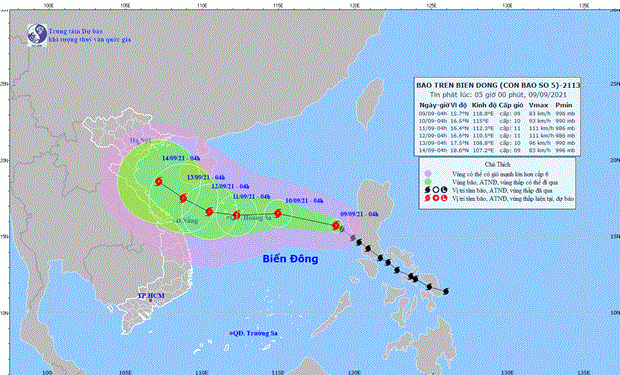Select the forecast storm icon for 13/09/21 - 04h
Screen dimensions: 620x375
click(x=183, y=198)
